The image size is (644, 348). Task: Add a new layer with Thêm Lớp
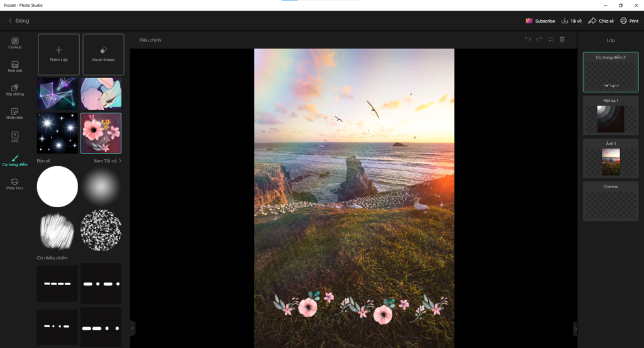[x=58, y=54]
